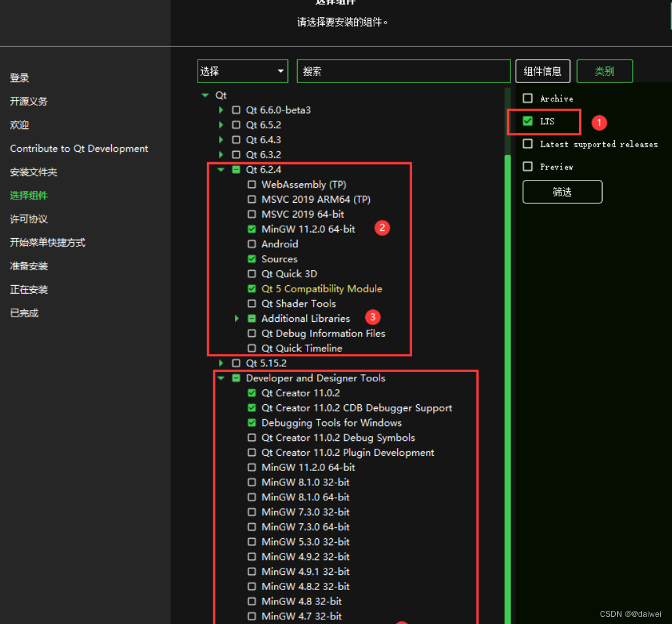Check Qt Creator 11.0.2 Plugin Development checkbox
The width and height of the screenshot is (672, 624).
click(252, 453)
